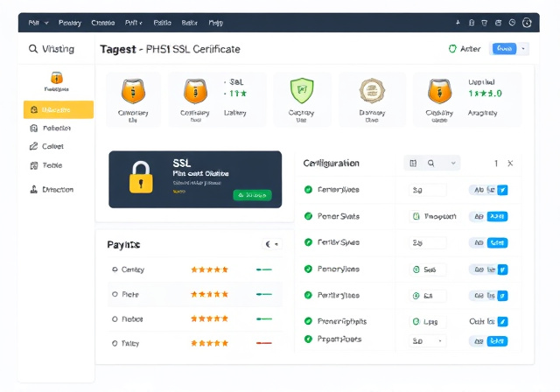This screenshot has width=560, height=392.
Task: Select the radio button beside first Payhits row
Action: coord(115,269)
